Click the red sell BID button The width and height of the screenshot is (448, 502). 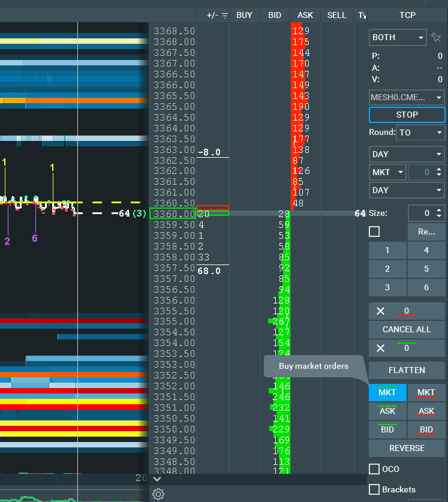pos(426,430)
